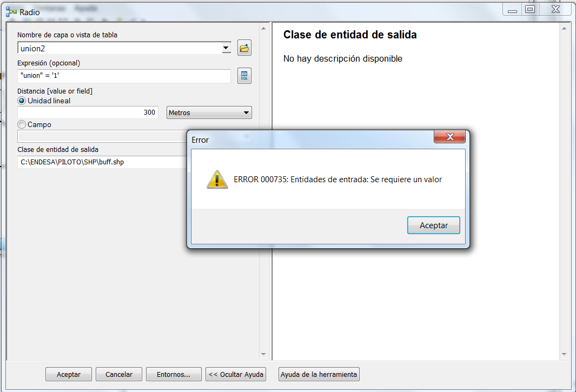Click the distance value field showing 300
This screenshot has height=392, width=576.
[x=88, y=112]
